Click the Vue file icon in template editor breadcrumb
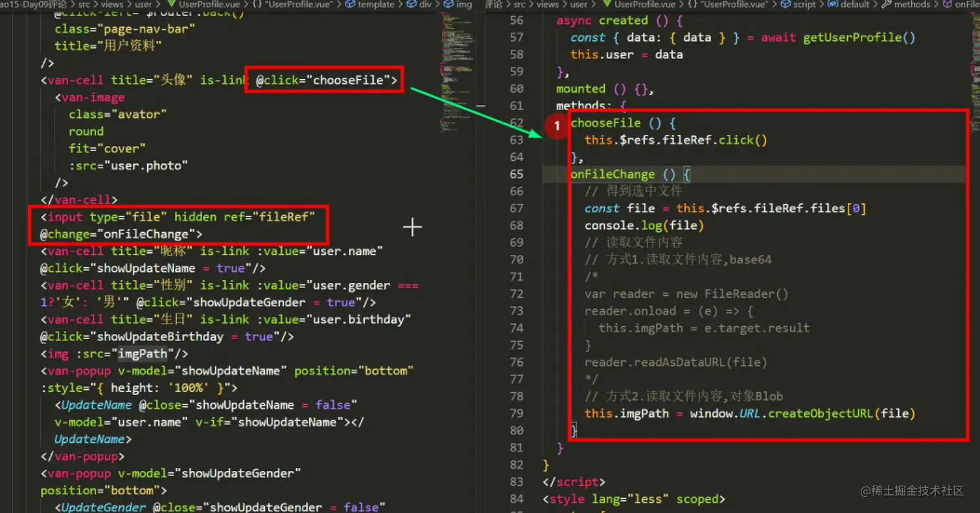Viewport: 980px width, 513px height. click(x=172, y=5)
